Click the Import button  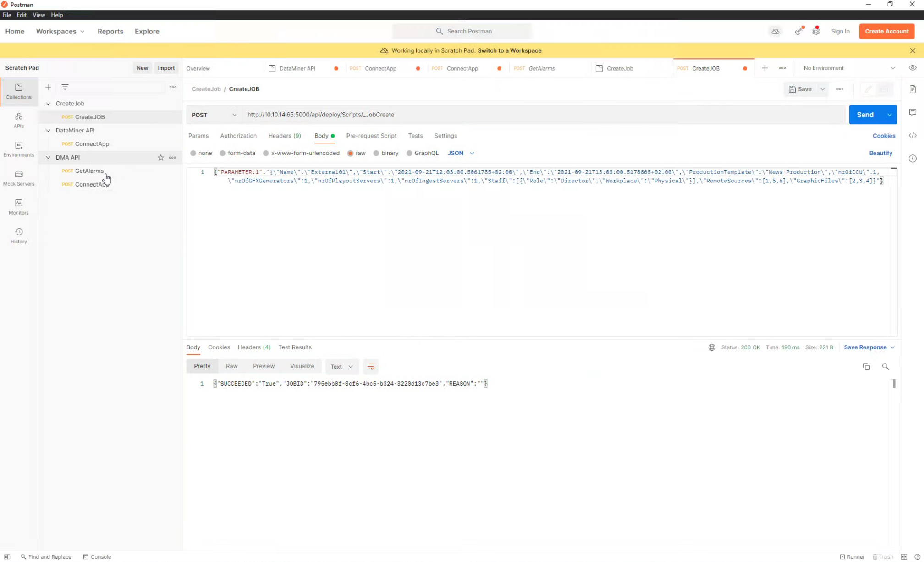tap(166, 68)
